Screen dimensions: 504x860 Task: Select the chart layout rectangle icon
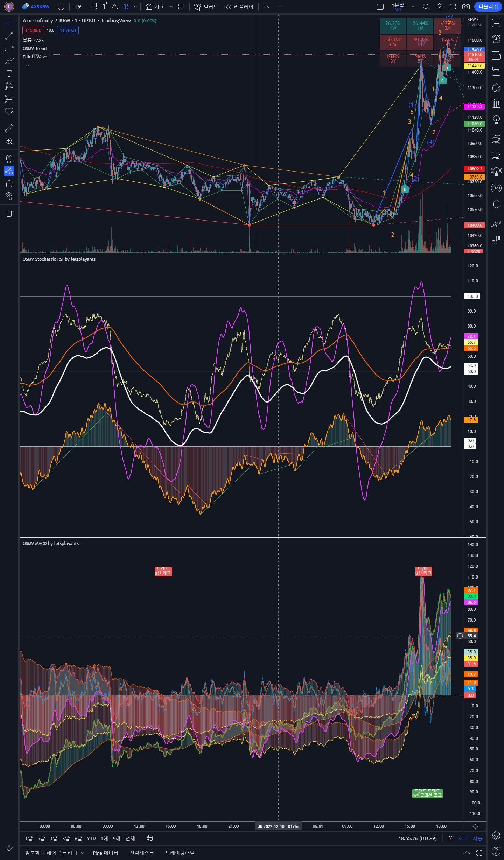pos(380,7)
